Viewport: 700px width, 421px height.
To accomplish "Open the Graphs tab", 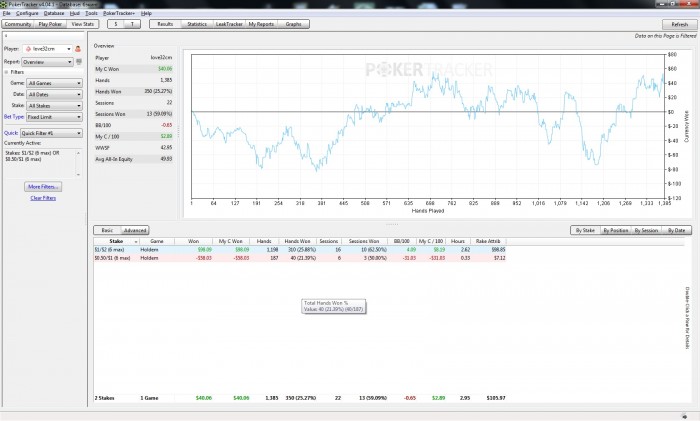I will (x=293, y=24).
